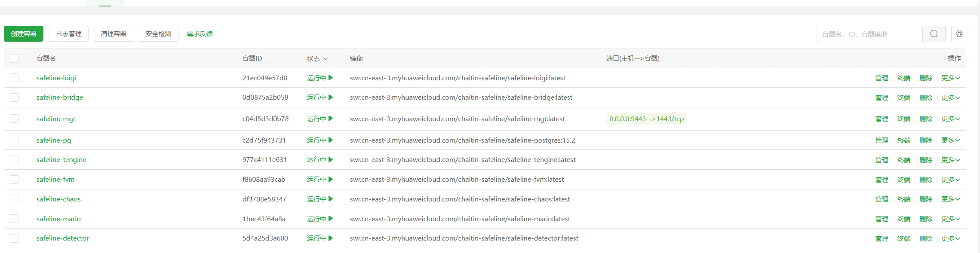The image size is (980, 253).
Task: Click the green 创建容器 button
Action: [x=24, y=34]
